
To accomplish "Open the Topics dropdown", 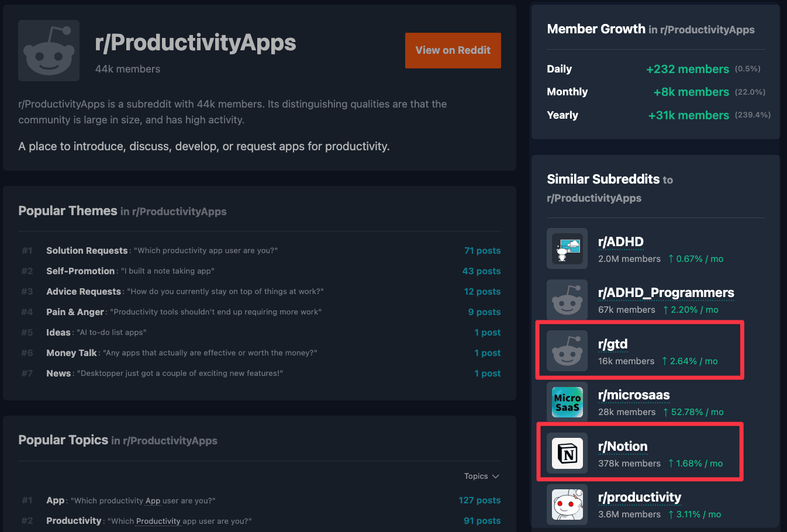I will pos(481,476).
